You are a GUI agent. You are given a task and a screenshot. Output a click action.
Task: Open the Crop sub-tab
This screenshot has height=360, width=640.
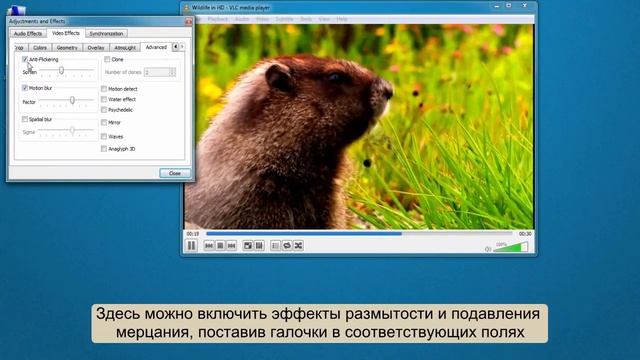pyautogui.click(x=20, y=48)
